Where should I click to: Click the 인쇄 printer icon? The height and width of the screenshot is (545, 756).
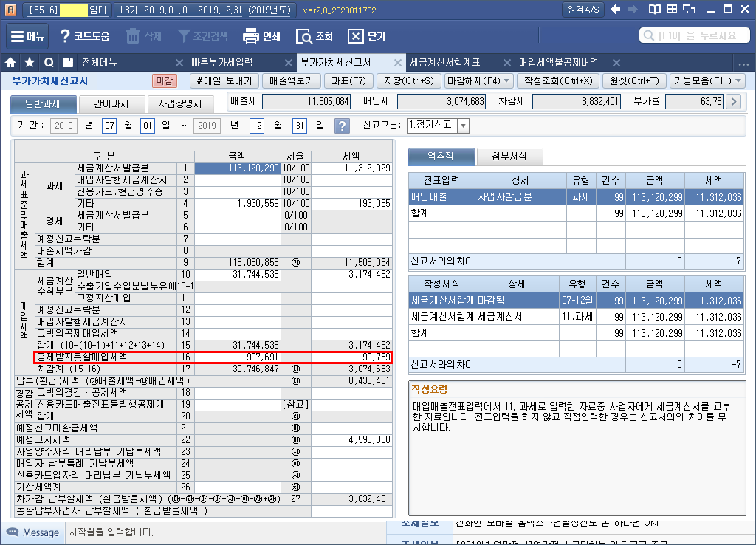[x=251, y=36]
